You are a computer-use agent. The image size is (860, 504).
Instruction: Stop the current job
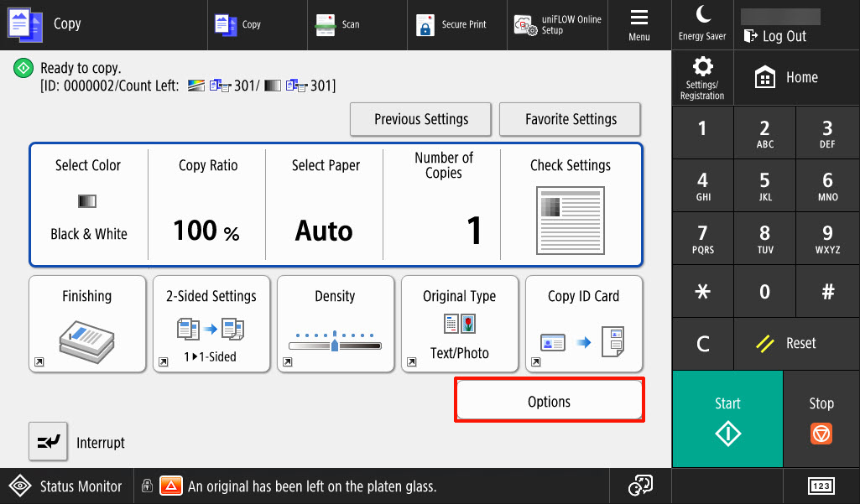(821, 419)
